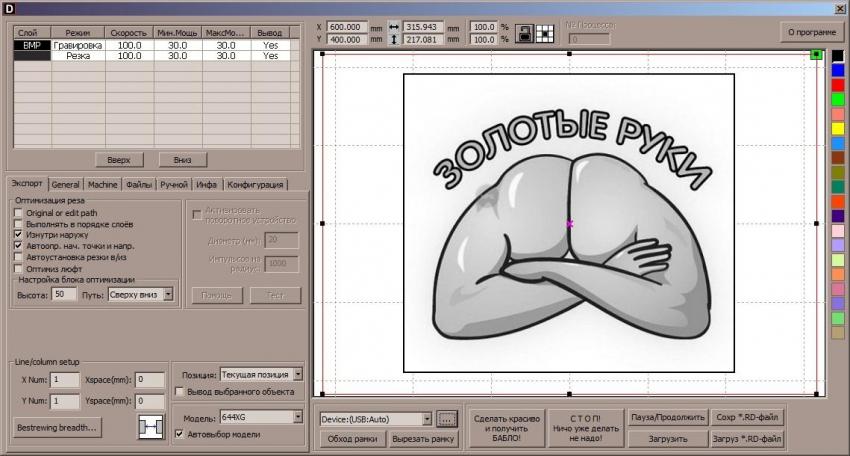850x456 pixels.
Task: Click the 'Высота' input field
Action: coord(65,294)
